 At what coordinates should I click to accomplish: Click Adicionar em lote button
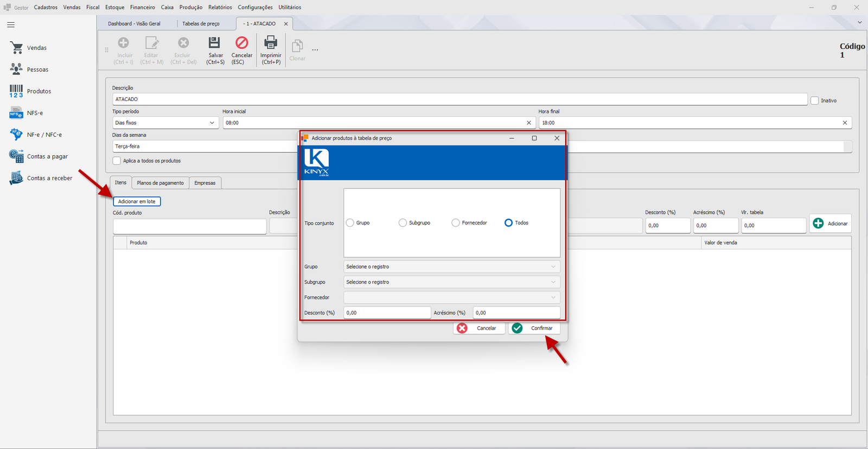tap(137, 201)
